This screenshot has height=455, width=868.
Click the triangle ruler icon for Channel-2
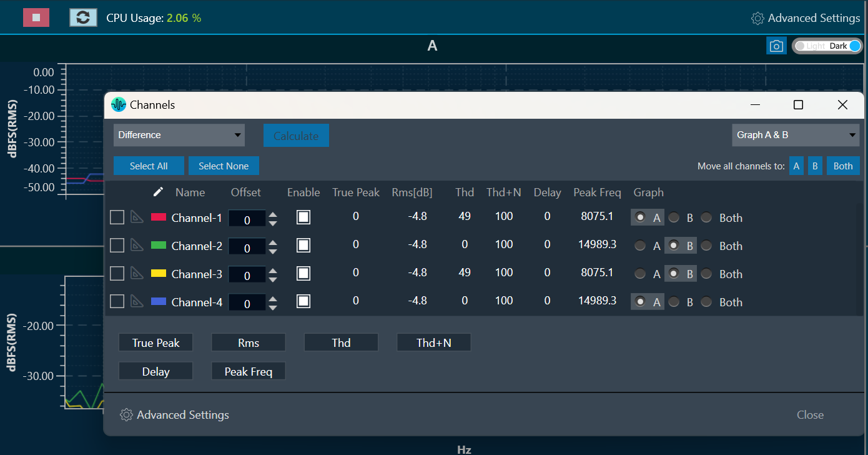(137, 245)
